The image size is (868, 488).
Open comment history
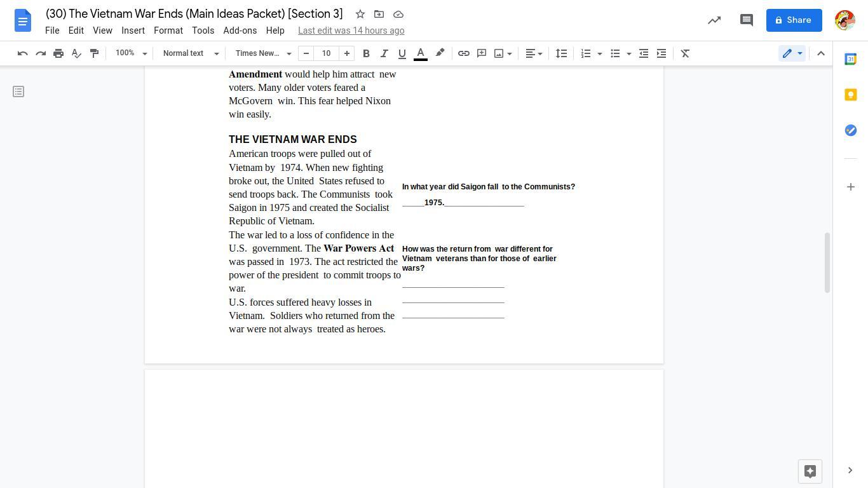point(747,20)
